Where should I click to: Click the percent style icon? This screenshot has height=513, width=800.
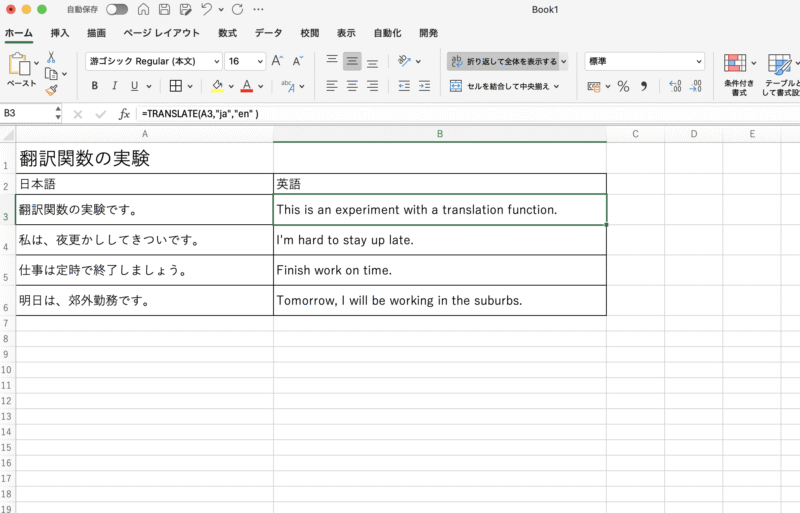pos(623,86)
